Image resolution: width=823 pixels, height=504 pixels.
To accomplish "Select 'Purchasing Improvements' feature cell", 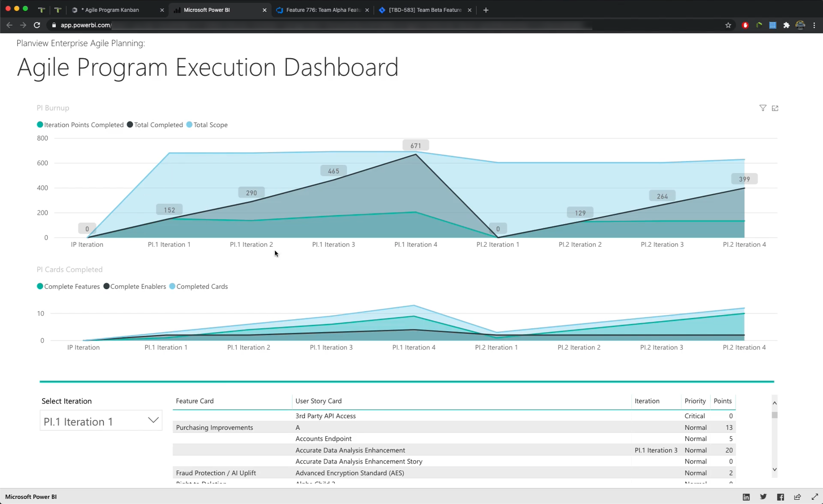I will pyautogui.click(x=214, y=427).
